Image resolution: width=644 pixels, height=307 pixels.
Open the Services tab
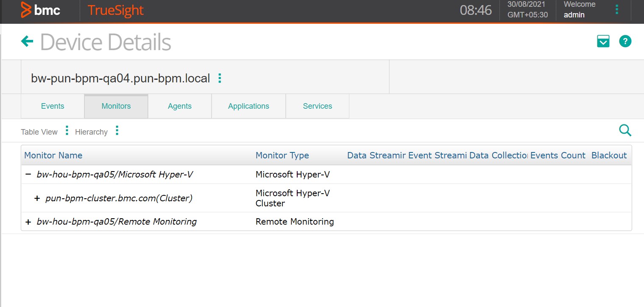[318, 106]
